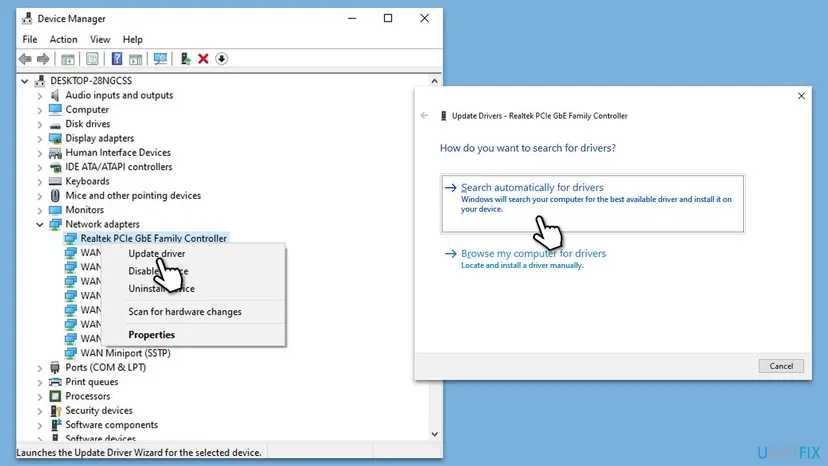
Task: Click the Human Interface Devices icon
Action: (x=55, y=153)
